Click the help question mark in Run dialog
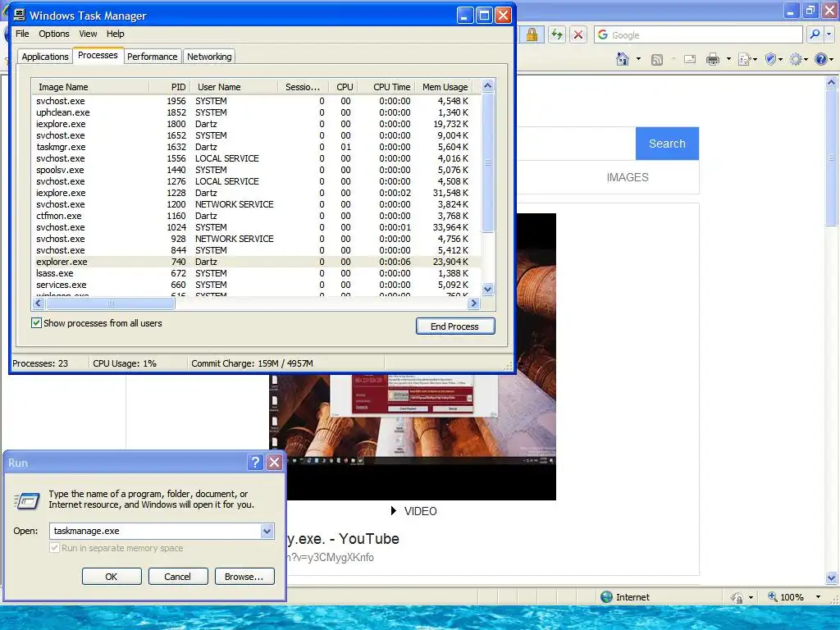This screenshot has width=840, height=630. click(x=256, y=463)
